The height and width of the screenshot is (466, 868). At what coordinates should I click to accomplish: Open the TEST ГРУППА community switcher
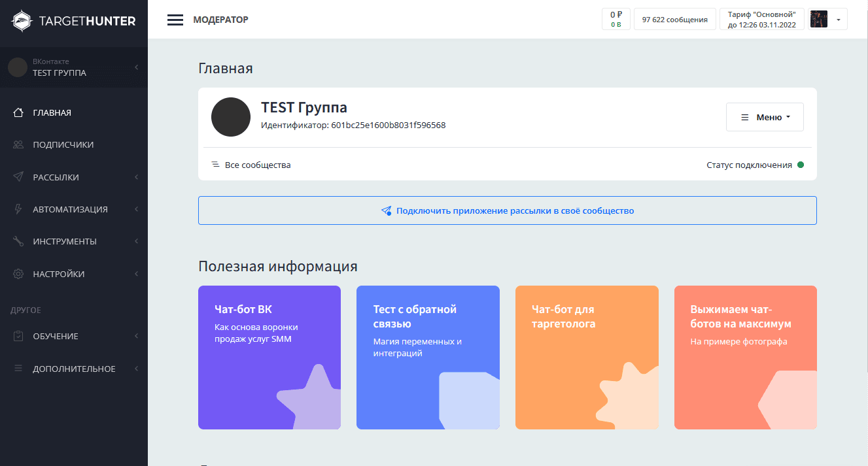point(73,67)
